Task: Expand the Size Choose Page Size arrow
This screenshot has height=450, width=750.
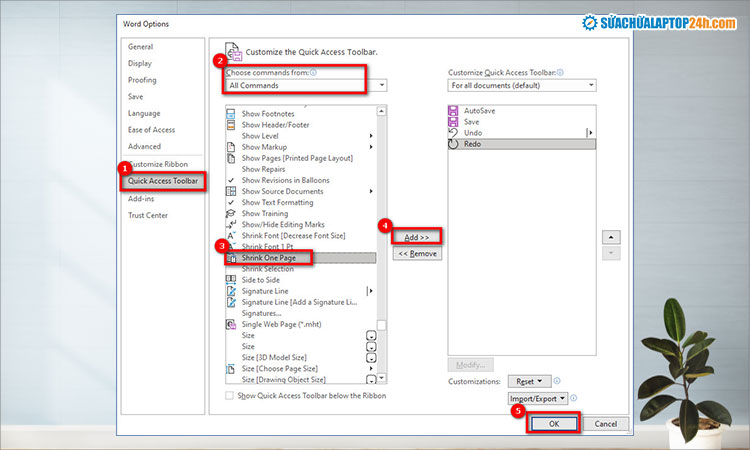Action: (x=371, y=369)
